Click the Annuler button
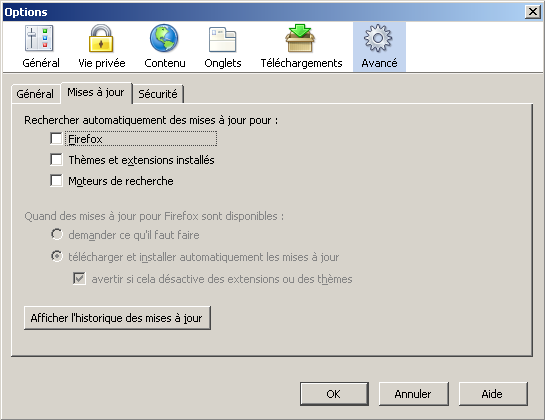 [x=413, y=394]
